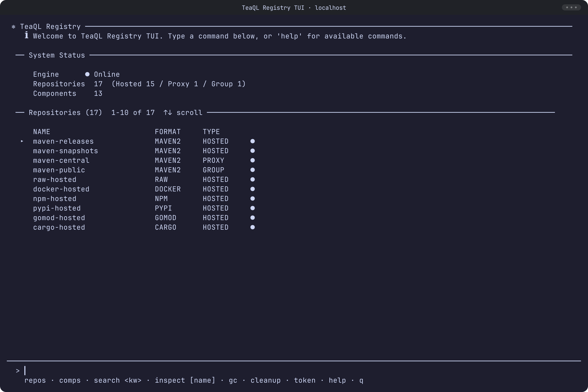Click the info icon before Welcome message
This screenshot has width=588, height=392.
pos(27,35)
